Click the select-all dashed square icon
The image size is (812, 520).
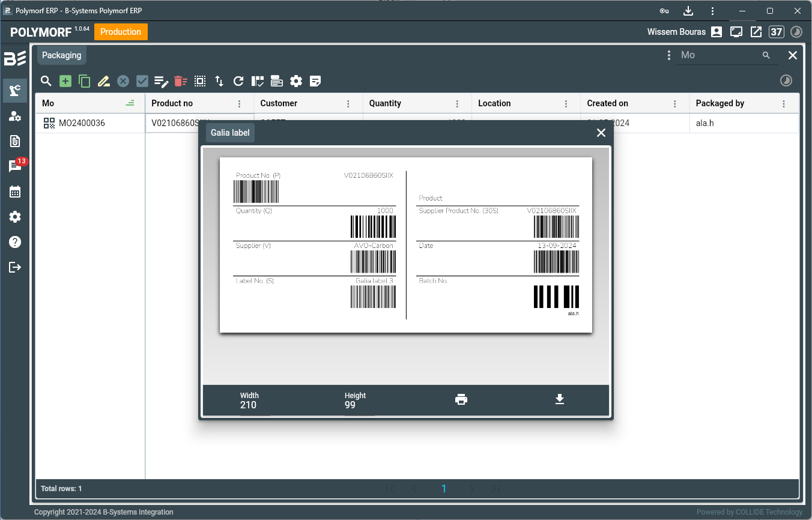coord(200,81)
